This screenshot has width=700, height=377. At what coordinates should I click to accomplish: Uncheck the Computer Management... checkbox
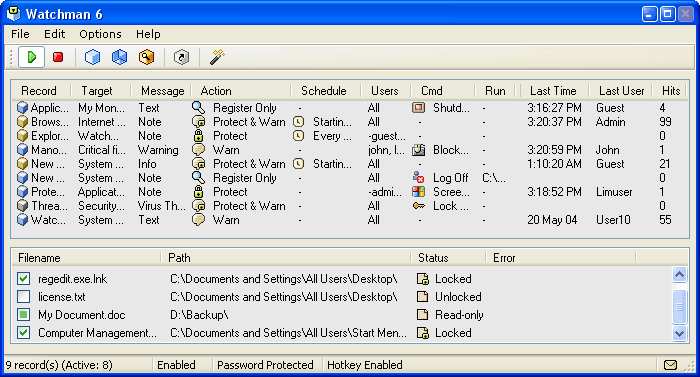coord(24,333)
